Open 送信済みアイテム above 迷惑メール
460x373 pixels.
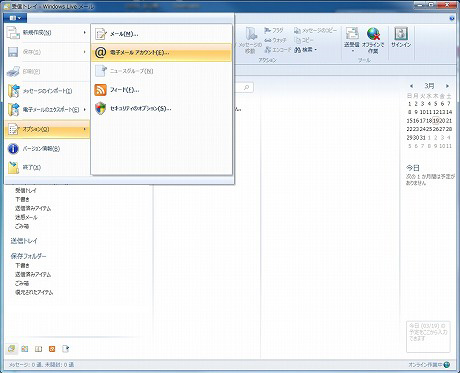[33, 208]
